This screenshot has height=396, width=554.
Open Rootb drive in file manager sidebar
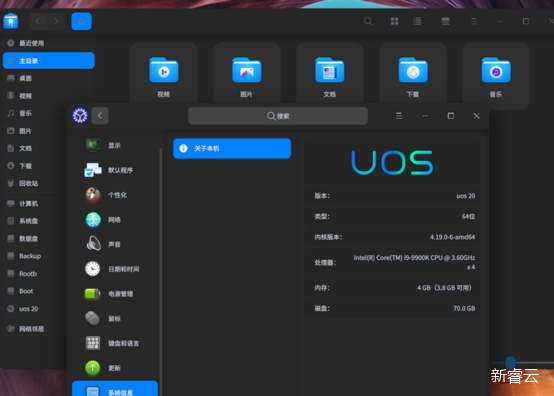click(x=35, y=273)
